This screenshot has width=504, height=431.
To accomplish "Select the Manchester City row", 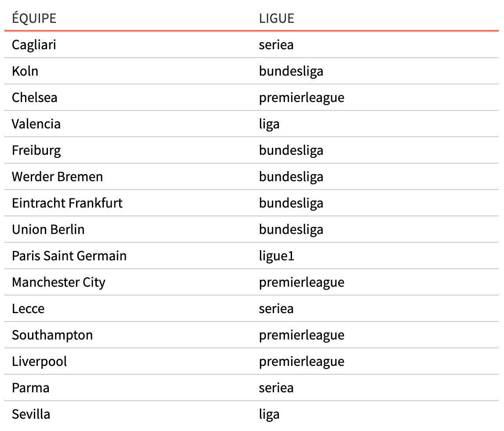I will [252, 282].
